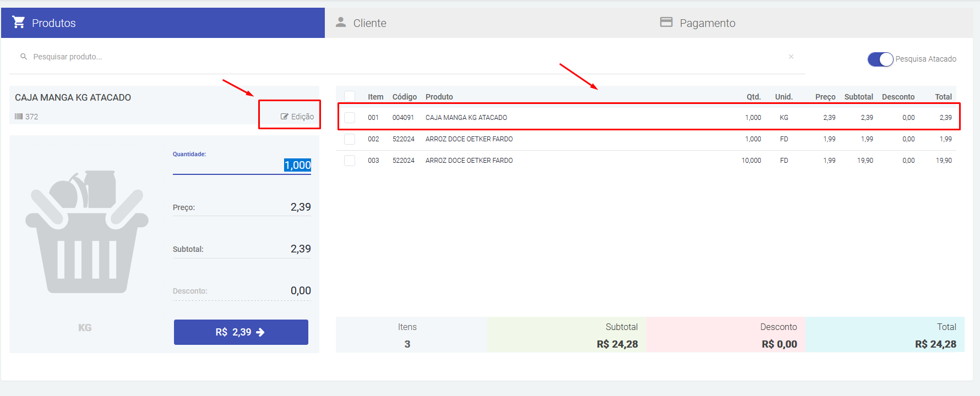Check the select-all checkbox in table header
The image size is (980, 396).
pos(350,96)
